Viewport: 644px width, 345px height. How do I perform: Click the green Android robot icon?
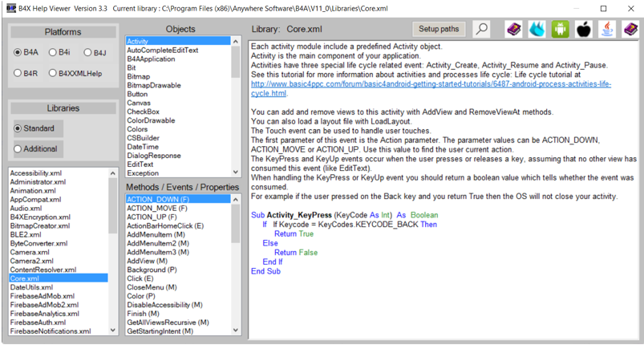coord(561,29)
